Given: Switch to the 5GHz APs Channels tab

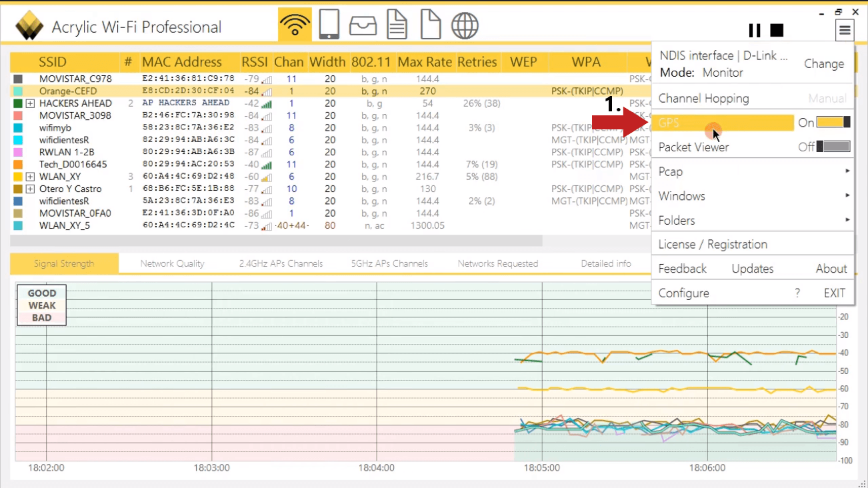Looking at the screenshot, I should click(389, 263).
